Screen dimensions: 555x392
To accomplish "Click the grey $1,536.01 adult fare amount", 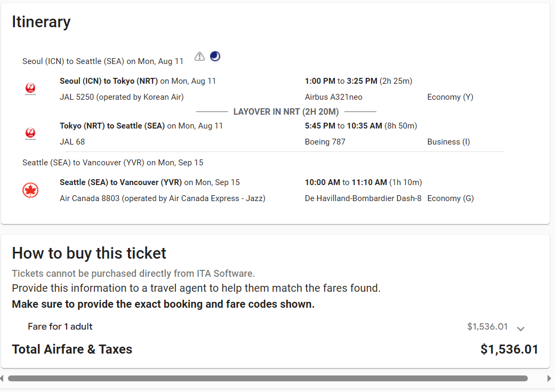I will point(487,326).
